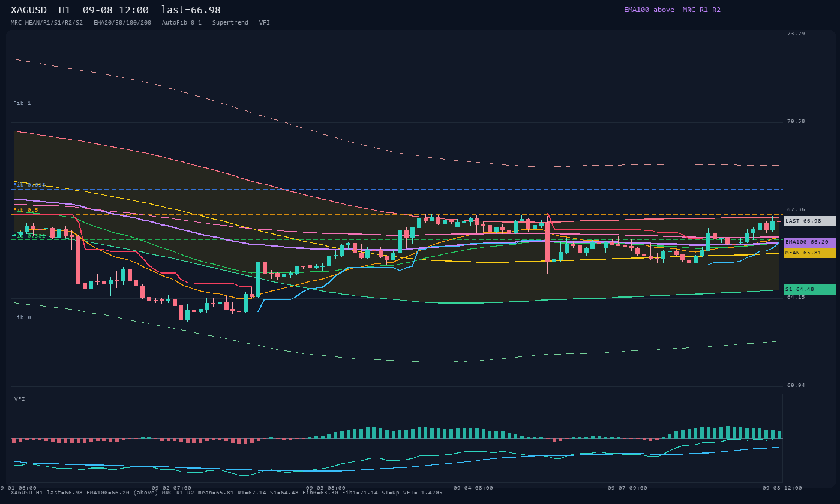Select Fib0=63.30 in the bottom status line
840x504 pixels.
tap(321, 493)
